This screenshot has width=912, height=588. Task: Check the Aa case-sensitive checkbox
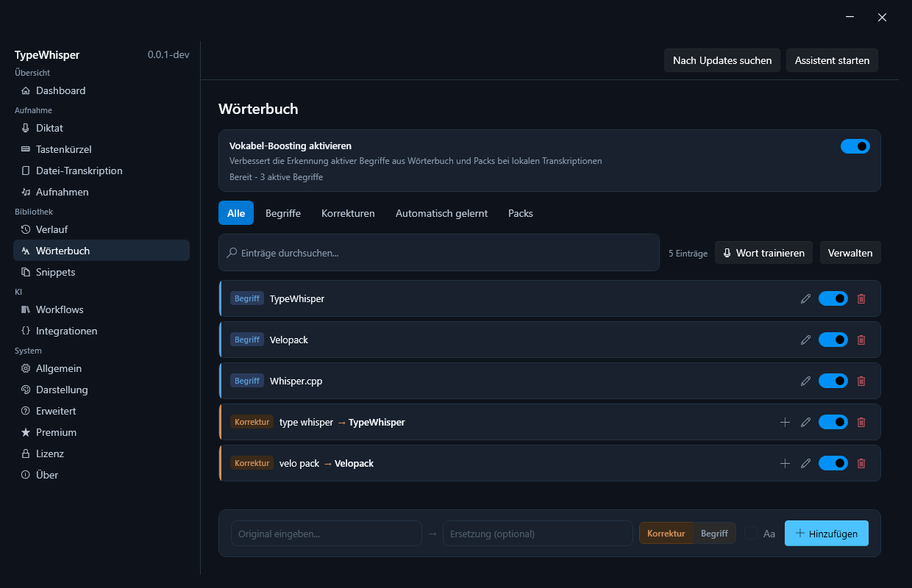[751, 533]
